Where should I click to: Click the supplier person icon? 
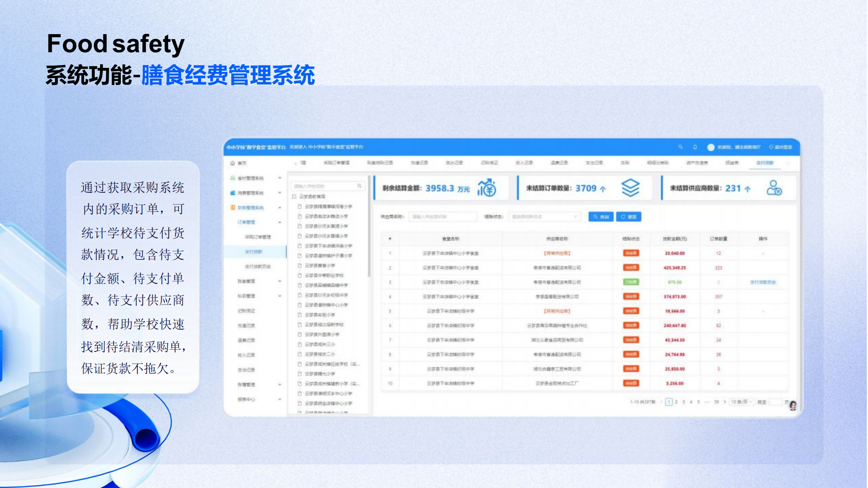pyautogui.click(x=774, y=188)
